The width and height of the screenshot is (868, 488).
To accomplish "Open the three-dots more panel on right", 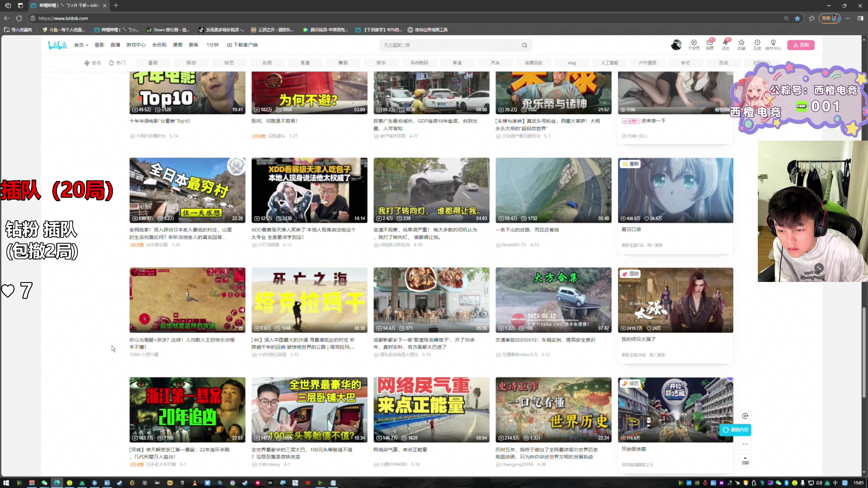I will (x=745, y=444).
